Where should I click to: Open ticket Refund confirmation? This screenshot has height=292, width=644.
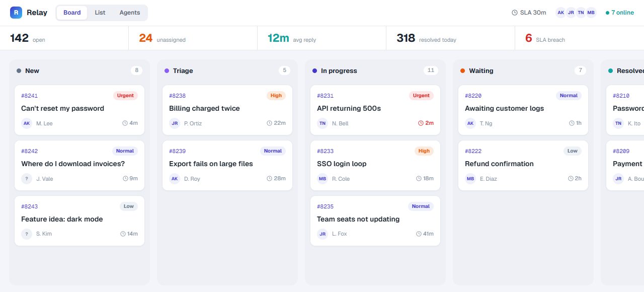(523, 165)
